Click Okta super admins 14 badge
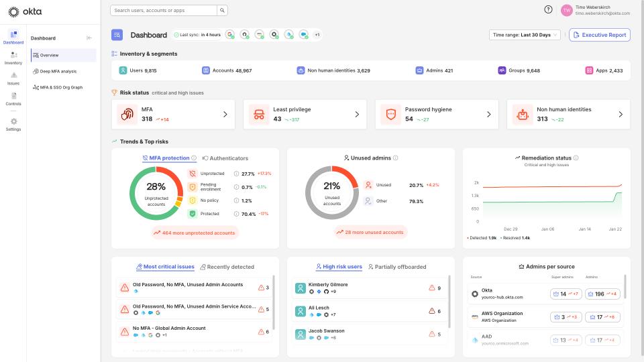Image resolution: width=644 pixels, height=362 pixels. click(x=566, y=294)
